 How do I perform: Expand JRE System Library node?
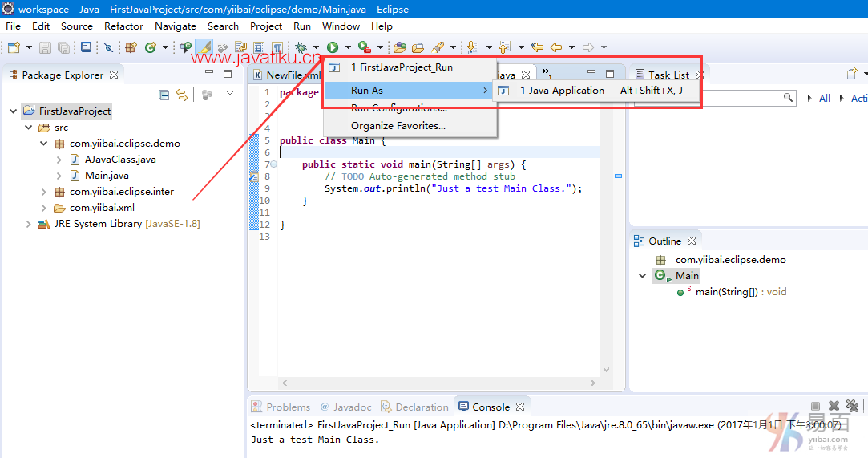(x=29, y=224)
